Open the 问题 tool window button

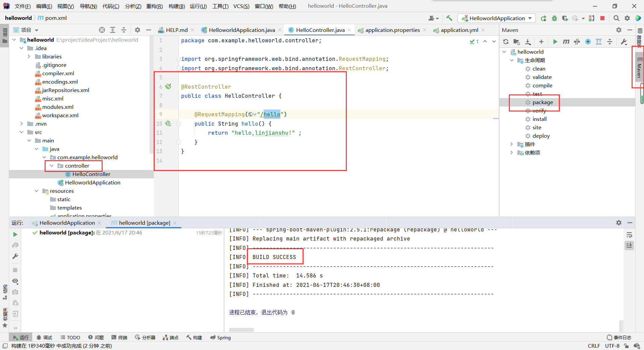pos(96,338)
